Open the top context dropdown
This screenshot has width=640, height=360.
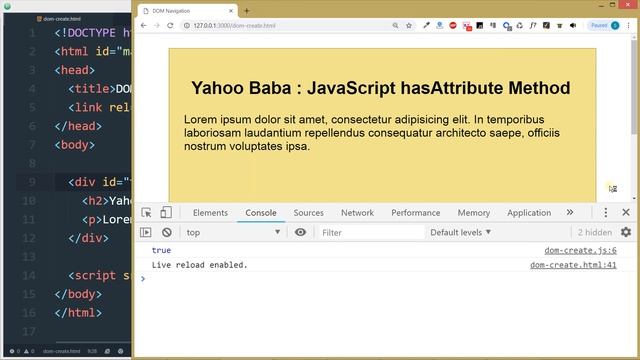[233, 232]
